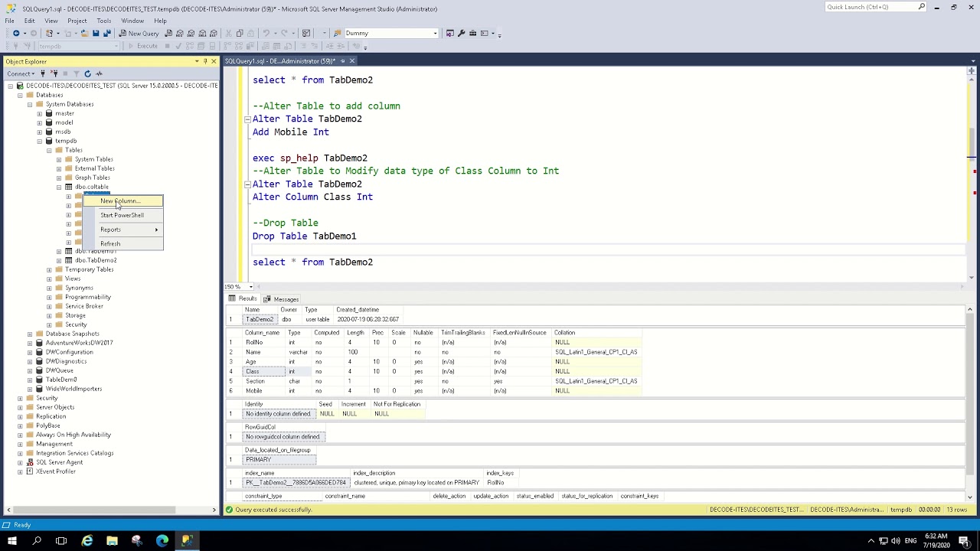Select the SQL Server Agent node

click(x=59, y=462)
